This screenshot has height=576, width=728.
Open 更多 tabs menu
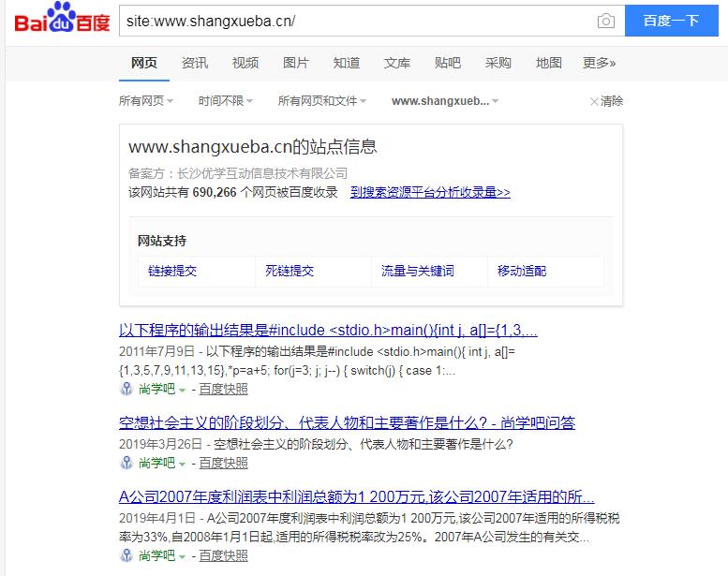[599, 63]
